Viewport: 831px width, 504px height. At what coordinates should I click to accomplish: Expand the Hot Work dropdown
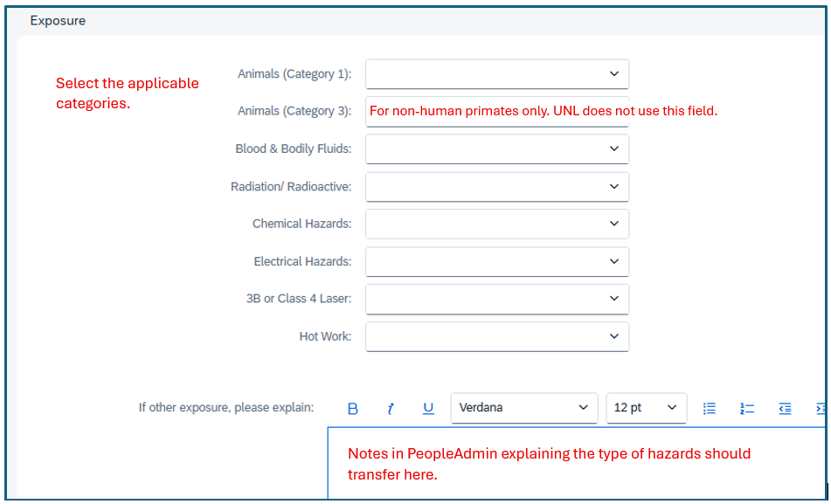pos(497,336)
